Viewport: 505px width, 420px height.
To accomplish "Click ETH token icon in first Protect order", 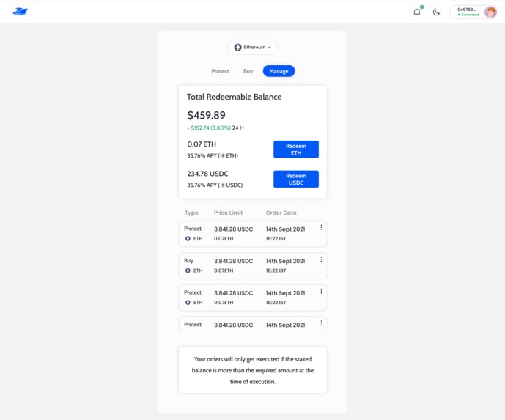I will pos(188,239).
